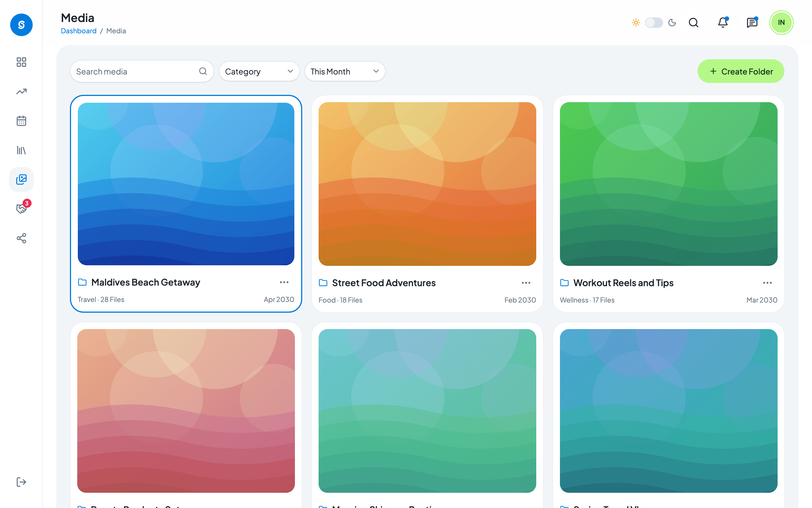Click the logout icon in sidebar
The height and width of the screenshot is (508, 812).
(x=21, y=482)
